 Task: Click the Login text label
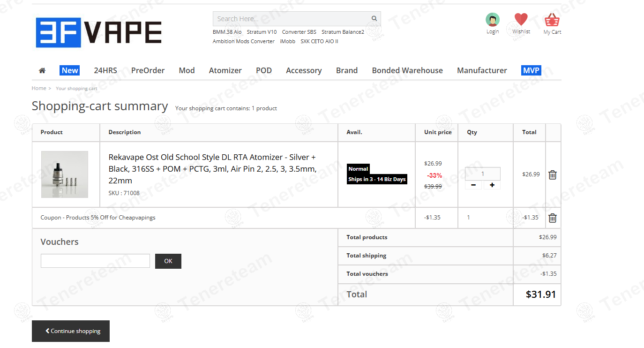[x=493, y=32]
